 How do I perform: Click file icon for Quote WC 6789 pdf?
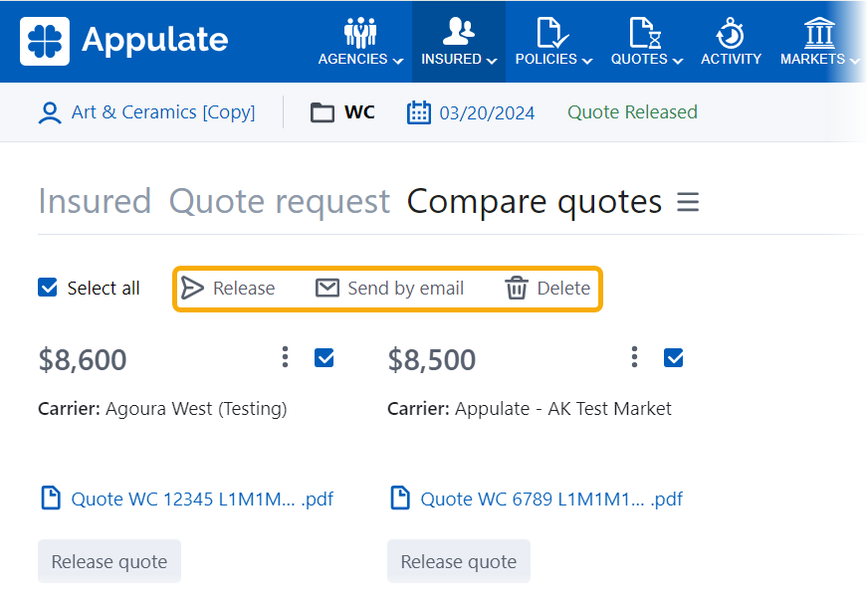pyautogui.click(x=400, y=498)
